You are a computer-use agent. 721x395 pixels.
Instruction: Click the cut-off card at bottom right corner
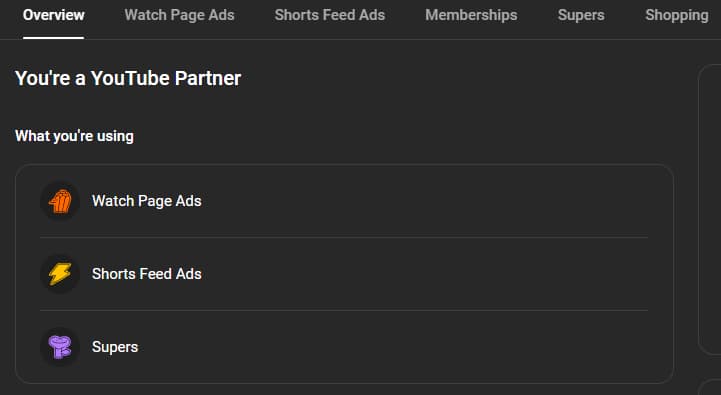coord(710,387)
